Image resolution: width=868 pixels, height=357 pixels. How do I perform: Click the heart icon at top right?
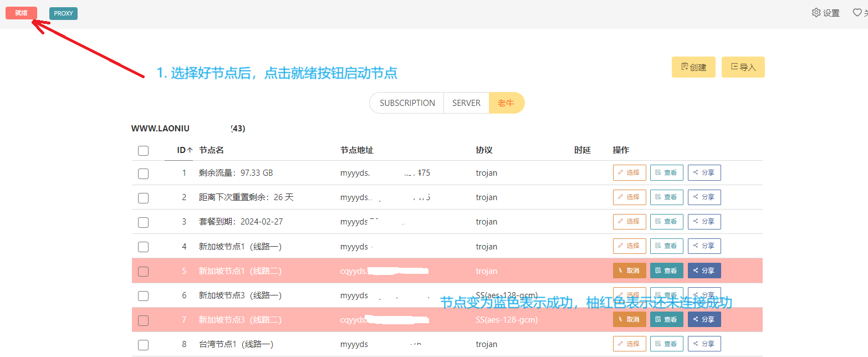click(857, 13)
